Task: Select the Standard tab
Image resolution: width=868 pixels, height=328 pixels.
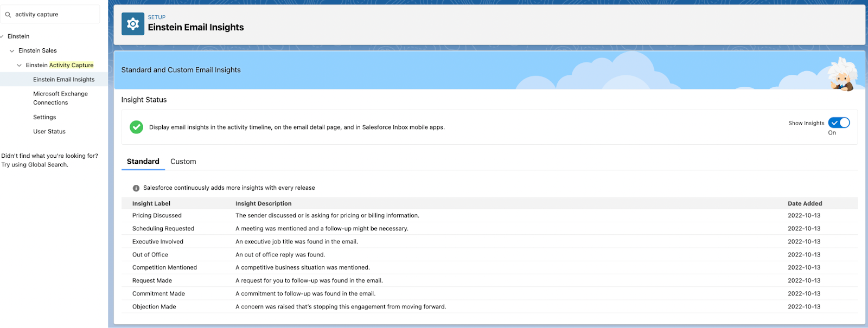Action: pyautogui.click(x=143, y=162)
